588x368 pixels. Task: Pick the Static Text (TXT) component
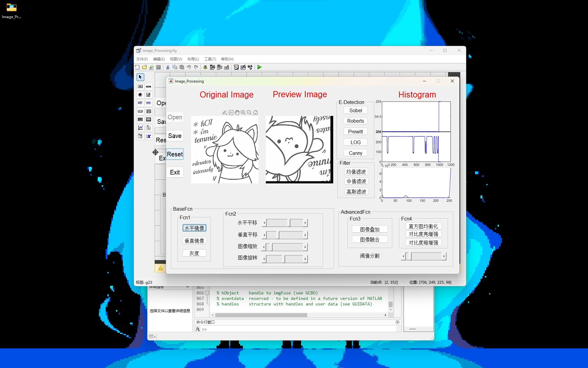[x=149, y=103]
